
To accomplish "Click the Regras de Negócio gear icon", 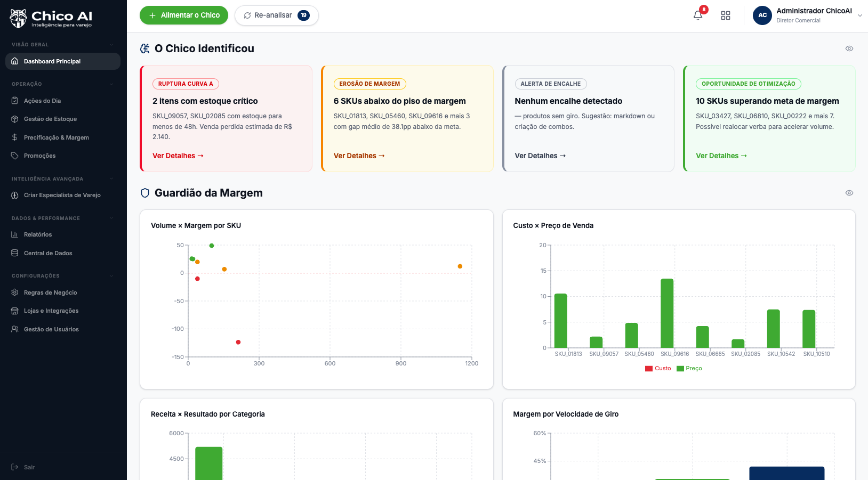I will click(15, 292).
